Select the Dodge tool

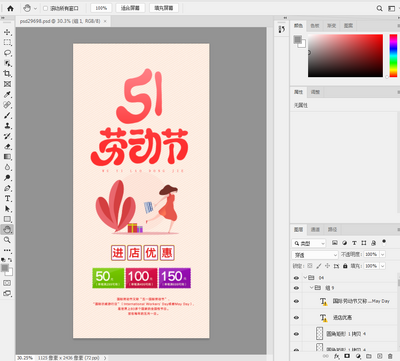click(x=7, y=177)
